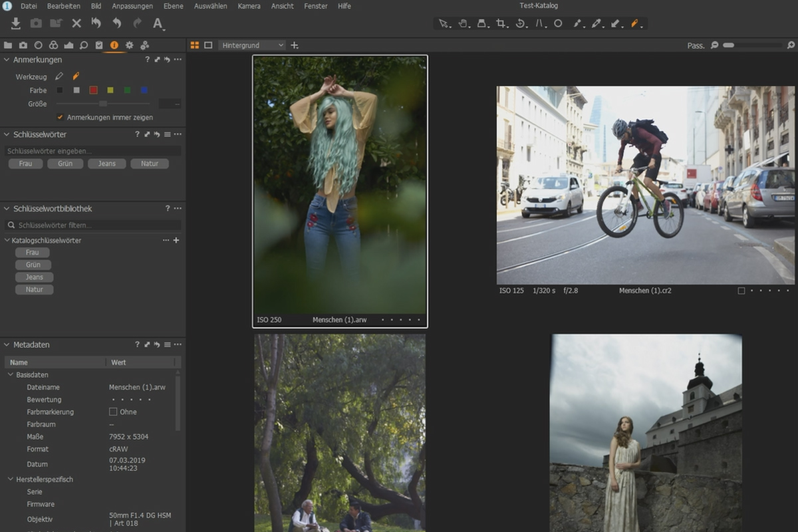Select the annotation pencil draw tool
Image resolution: width=798 pixels, height=532 pixels.
[x=59, y=76]
